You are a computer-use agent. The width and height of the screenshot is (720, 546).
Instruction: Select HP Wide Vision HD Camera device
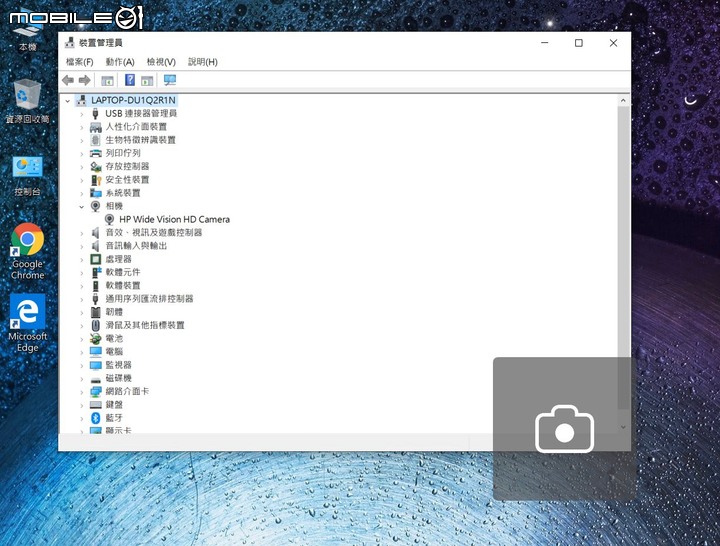pos(174,220)
